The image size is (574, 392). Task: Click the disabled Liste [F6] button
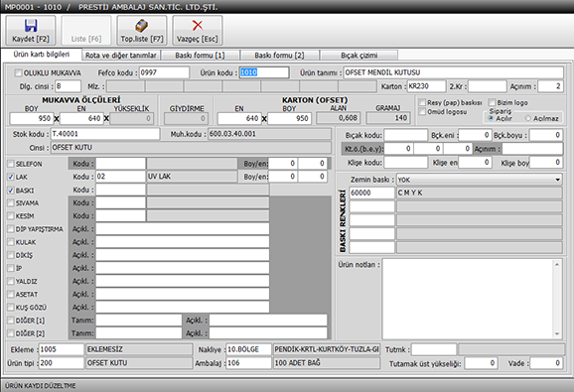pos(86,31)
